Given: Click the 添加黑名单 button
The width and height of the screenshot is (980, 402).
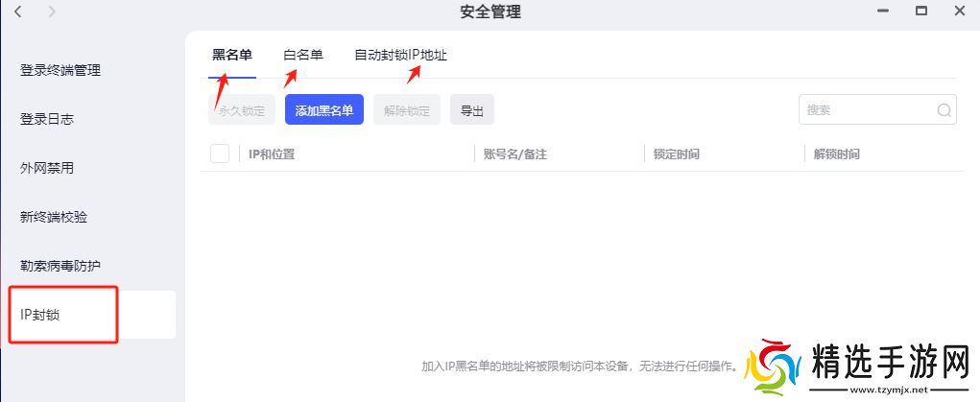Looking at the screenshot, I should point(324,110).
